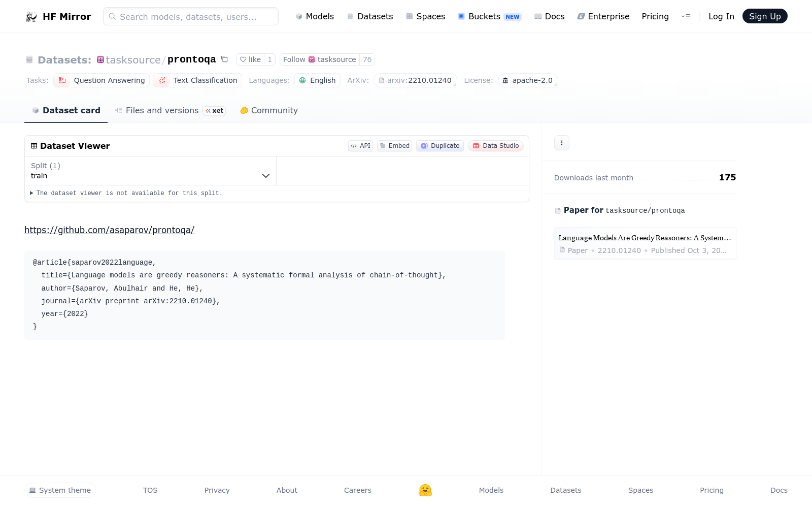Viewport: 812px width, 508px height.
Task: Open the API button in Dataset Viewer
Action: pyautogui.click(x=360, y=146)
